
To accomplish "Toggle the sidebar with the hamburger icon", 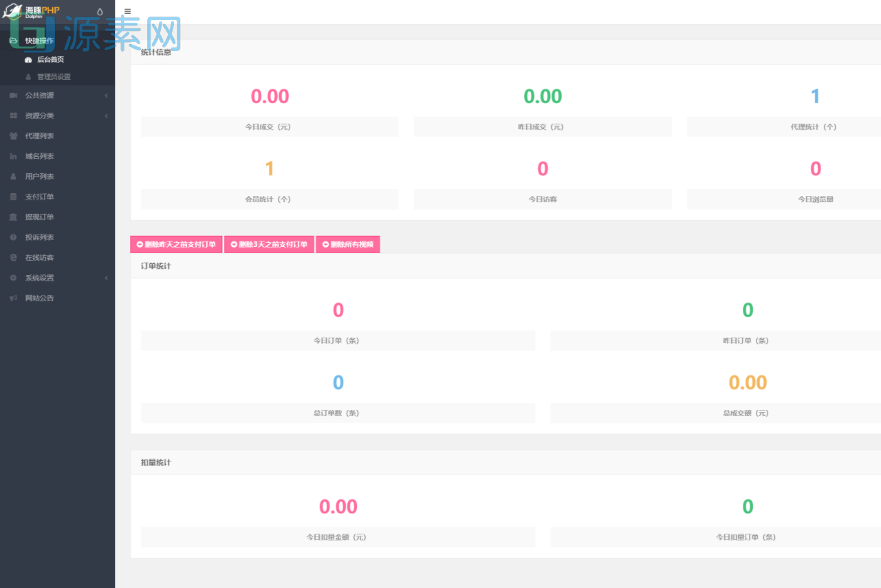I will 127,12.
